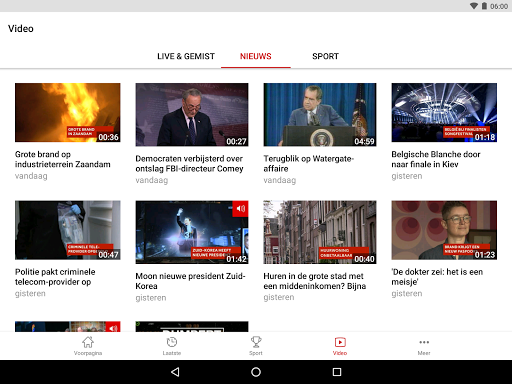Open headline Huren in de grote stad

click(x=315, y=281)
